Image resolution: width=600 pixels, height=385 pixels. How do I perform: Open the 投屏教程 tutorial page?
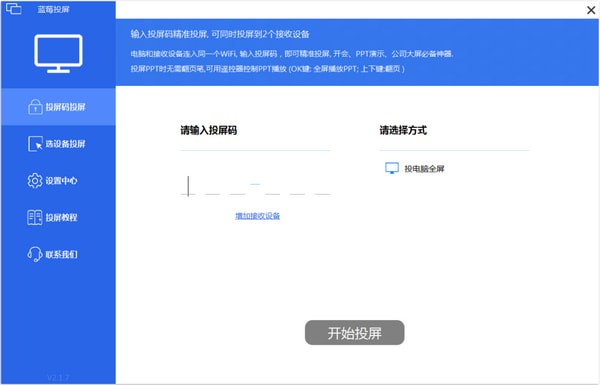click(x=58, y=217)
